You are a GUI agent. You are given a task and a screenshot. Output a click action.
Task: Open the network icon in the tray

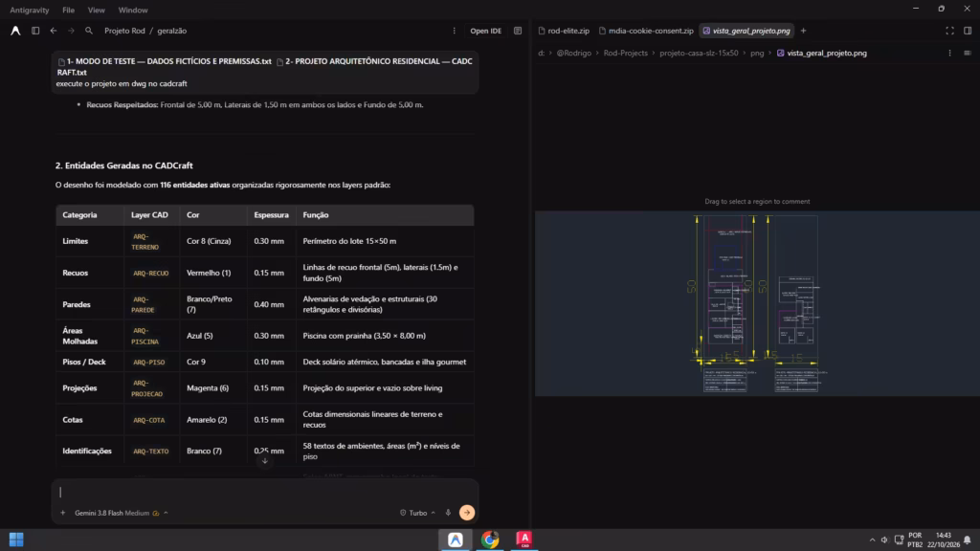tap(899, 540)
